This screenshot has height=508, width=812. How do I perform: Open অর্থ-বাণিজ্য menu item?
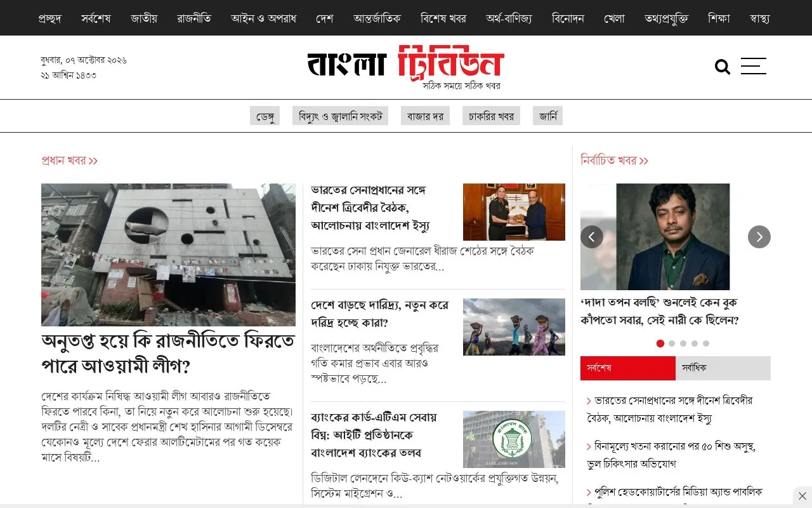tap(509, 18)
